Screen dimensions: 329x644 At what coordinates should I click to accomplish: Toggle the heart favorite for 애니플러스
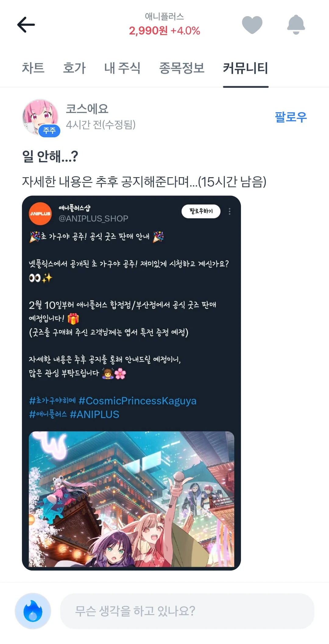coord(252,25)
